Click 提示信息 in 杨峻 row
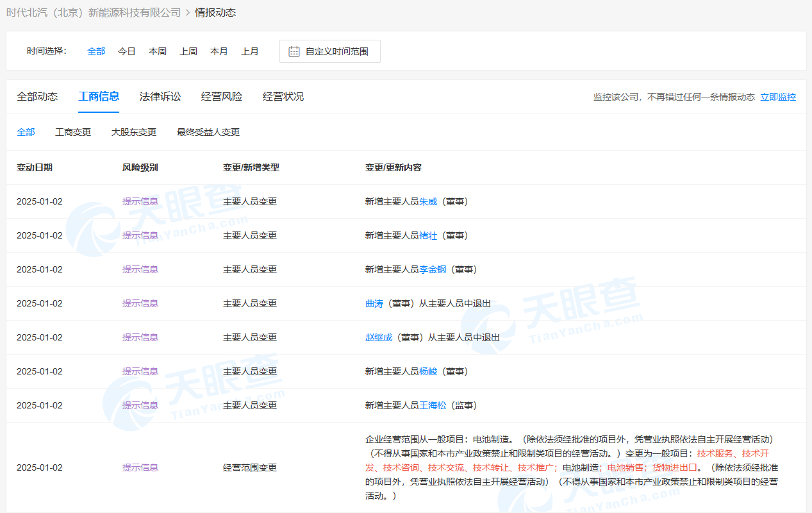Image resolution: width=812 pixels, height=513 pixels. 140,371
